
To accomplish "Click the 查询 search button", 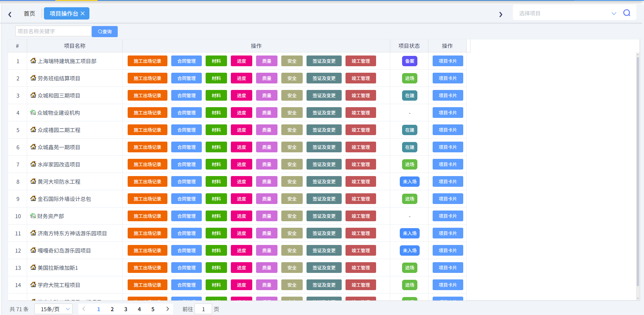I will click(x=105, y=31).
